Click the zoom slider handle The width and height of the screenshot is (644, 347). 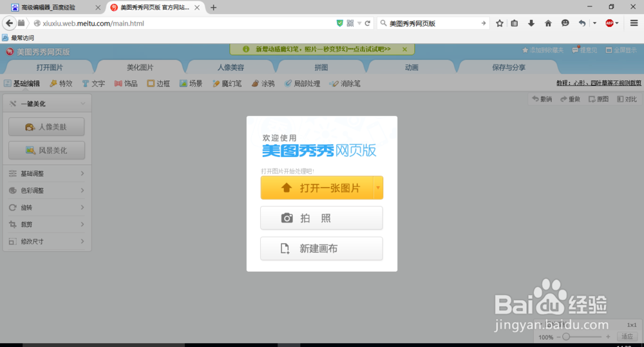(566, 337)
